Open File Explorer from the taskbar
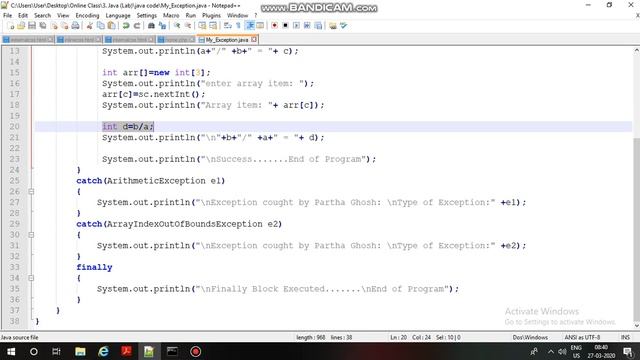The image size is (640, 360). coord(80,351)
